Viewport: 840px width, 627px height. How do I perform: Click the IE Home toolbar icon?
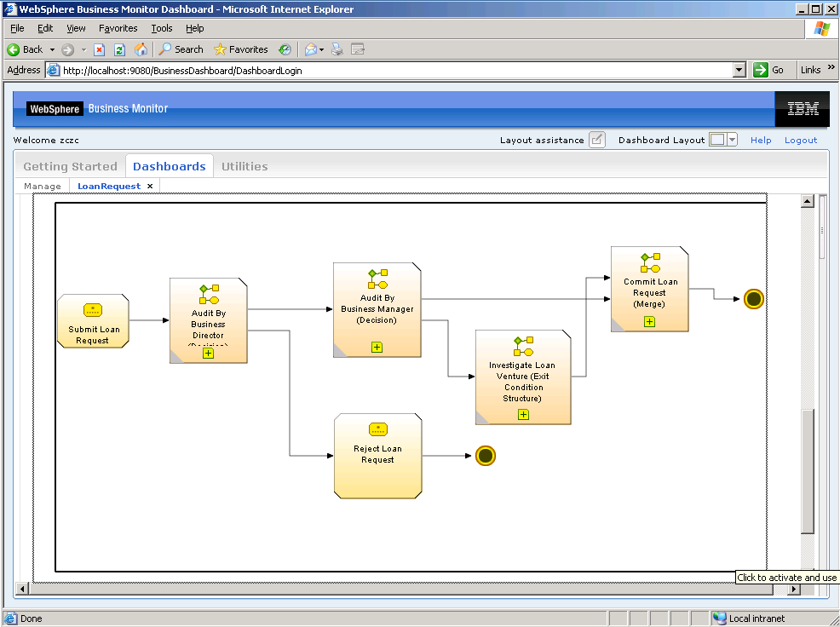pyautogui.click(x=141, y=49)
